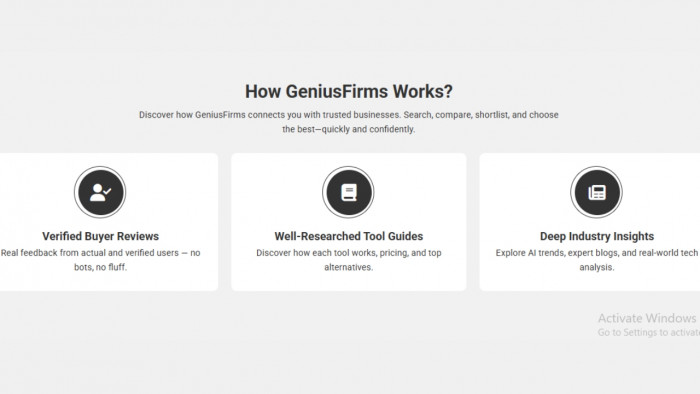700x394 pixels.
Task: Click outer ring of verified user icon
Action: pos(100,168)
